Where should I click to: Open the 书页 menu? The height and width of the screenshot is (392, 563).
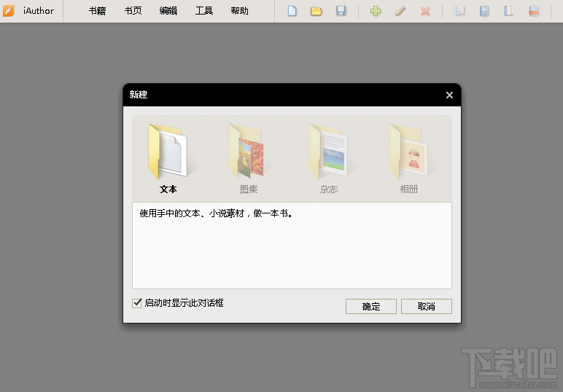[133, 11]
